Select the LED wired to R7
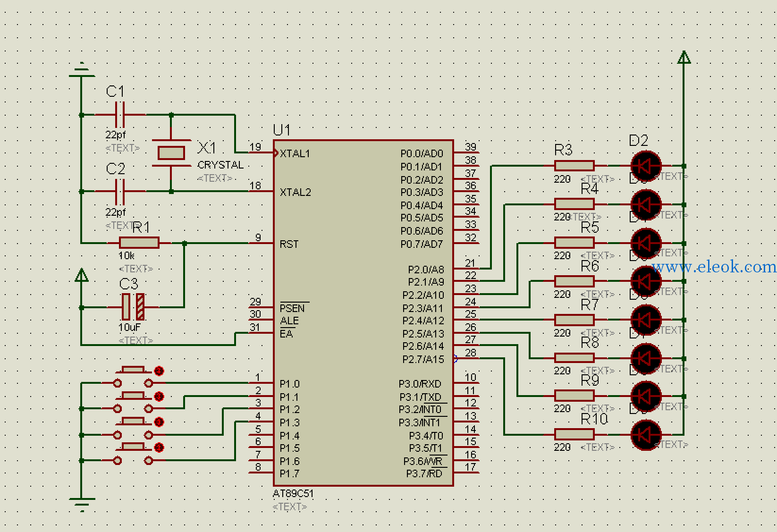The height and width of the screenshot is (532, 777). pyautogui.click(x=646, y=320)
